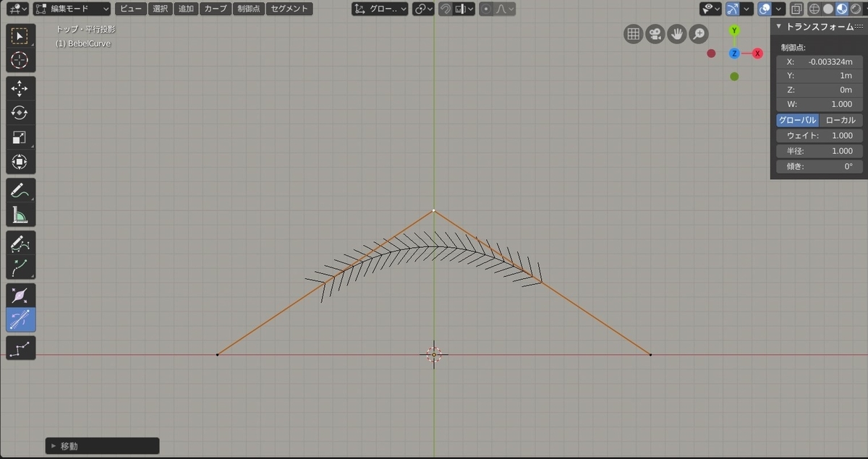
Task: Adjust the 傾き angle field
Action: coord(819,166)
